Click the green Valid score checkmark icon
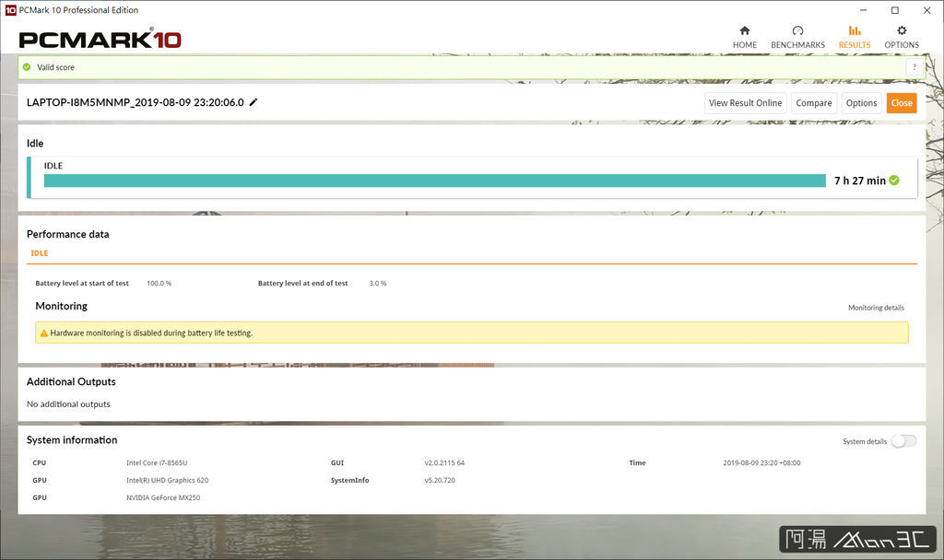This screenshot has height=560, width=944. pos(27,66)
